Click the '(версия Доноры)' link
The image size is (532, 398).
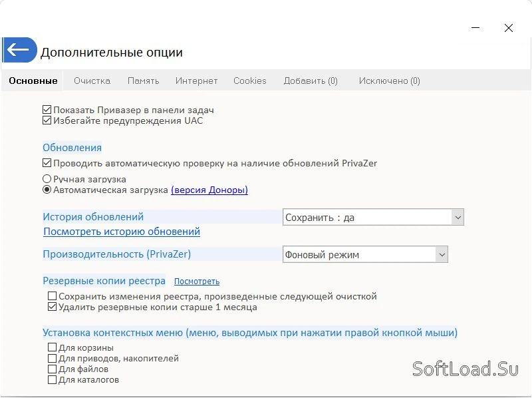click(x=209, y=190)
